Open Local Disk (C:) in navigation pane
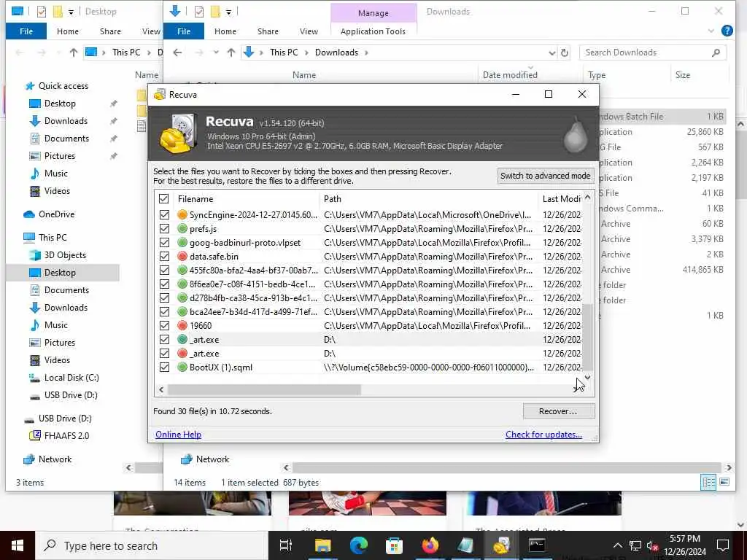The image size is (747, 560). coord(71,378)
